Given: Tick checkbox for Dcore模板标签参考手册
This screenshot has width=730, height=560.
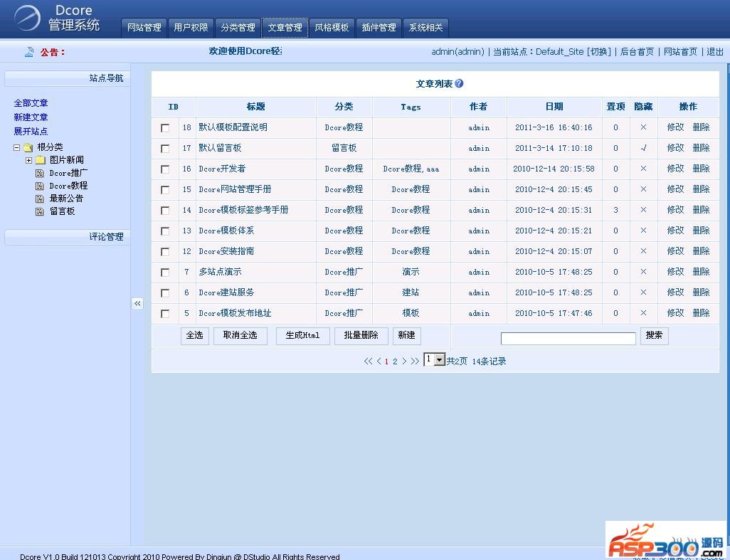Looking at the screenshot, I should [165, 211].
